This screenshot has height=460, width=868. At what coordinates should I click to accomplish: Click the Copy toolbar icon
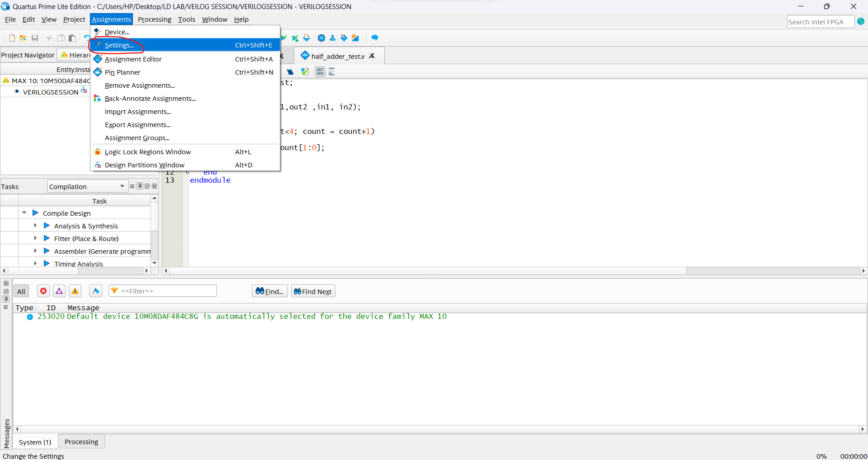pos(61,38)
